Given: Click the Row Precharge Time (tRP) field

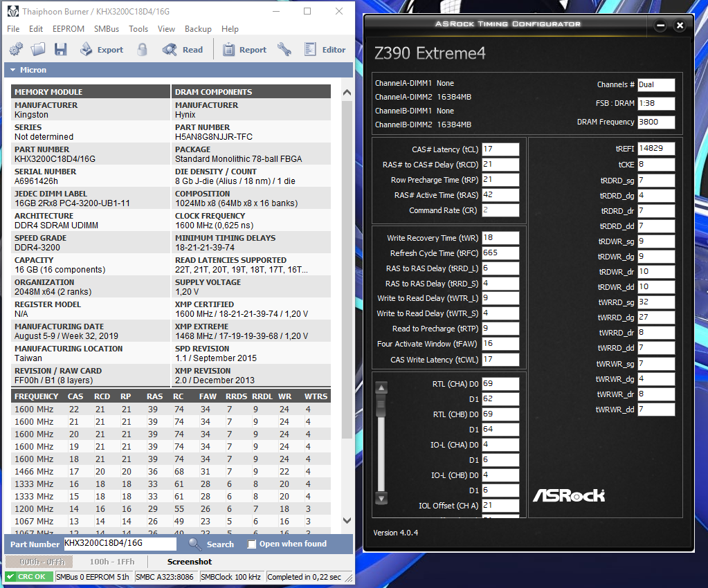Looking at the screenshot, I should click(x=501, y=180).
